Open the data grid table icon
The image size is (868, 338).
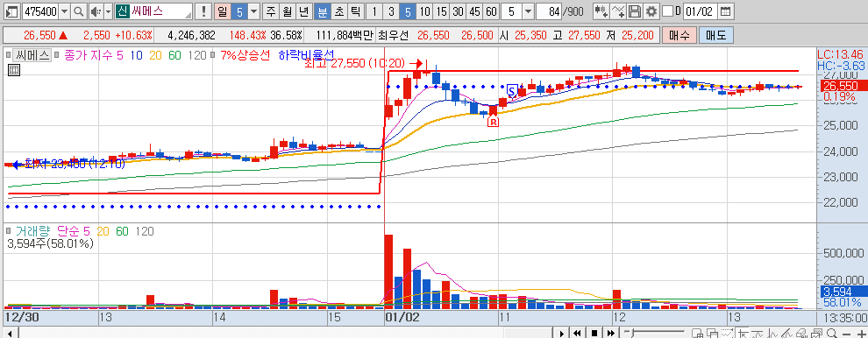[14, 70]
